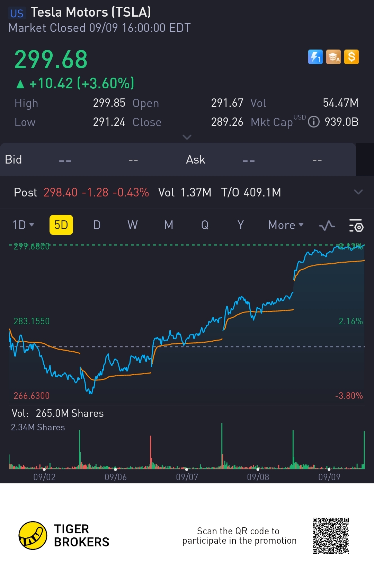The image size is (374, 588).
Task: Switch to the D daily chart tab
Action: coord(97,225)
